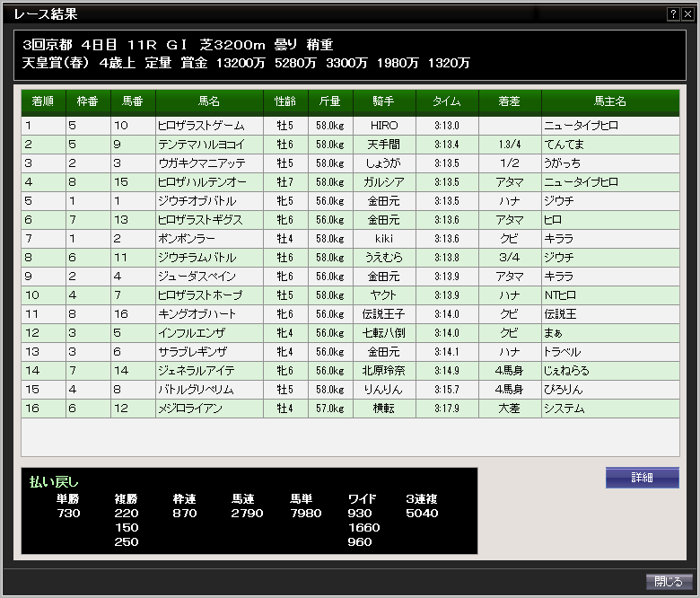Click jockey 北原玲奈 cell

click(x=384, y=371)
